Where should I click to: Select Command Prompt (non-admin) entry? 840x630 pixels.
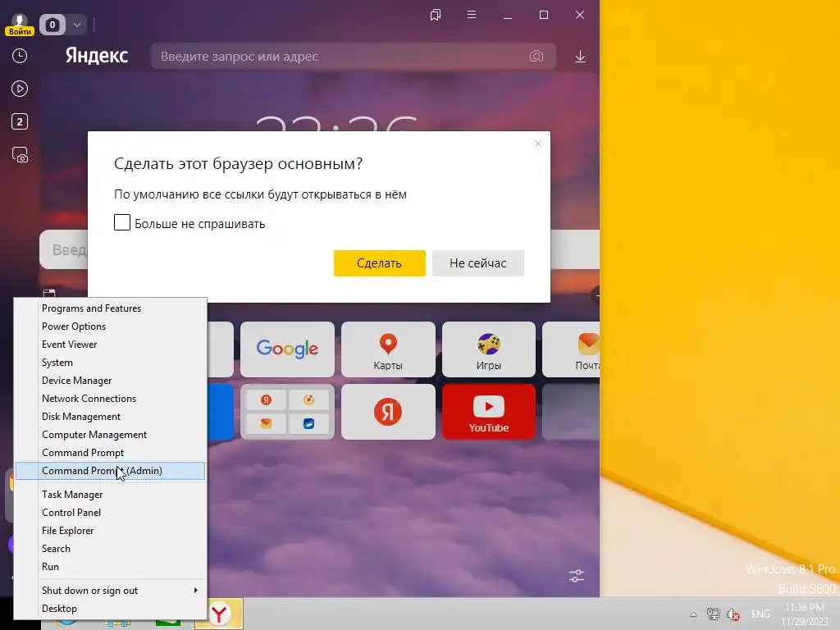coord(111,453)
